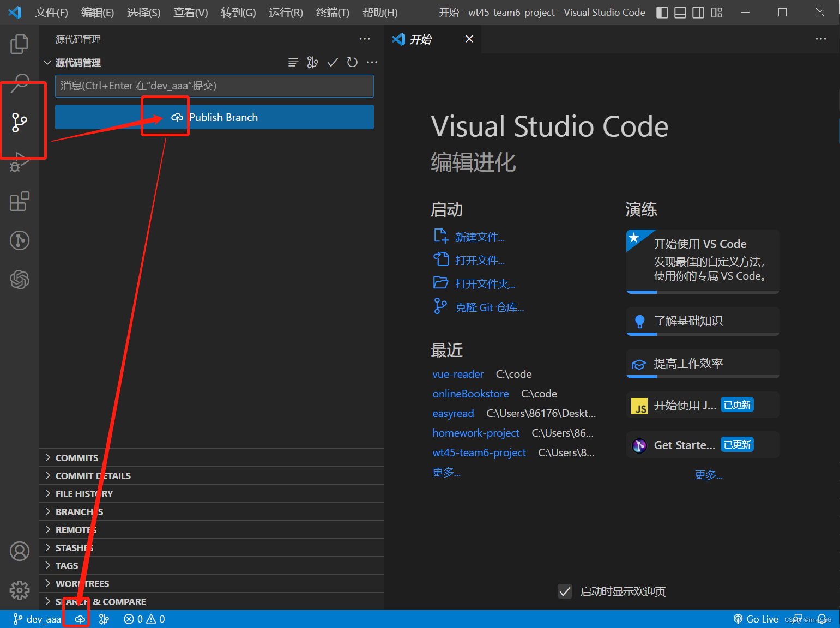This screenshot has height=628, width=840.
Task: Expand the COMMITS section
Action: click(211, 458)
